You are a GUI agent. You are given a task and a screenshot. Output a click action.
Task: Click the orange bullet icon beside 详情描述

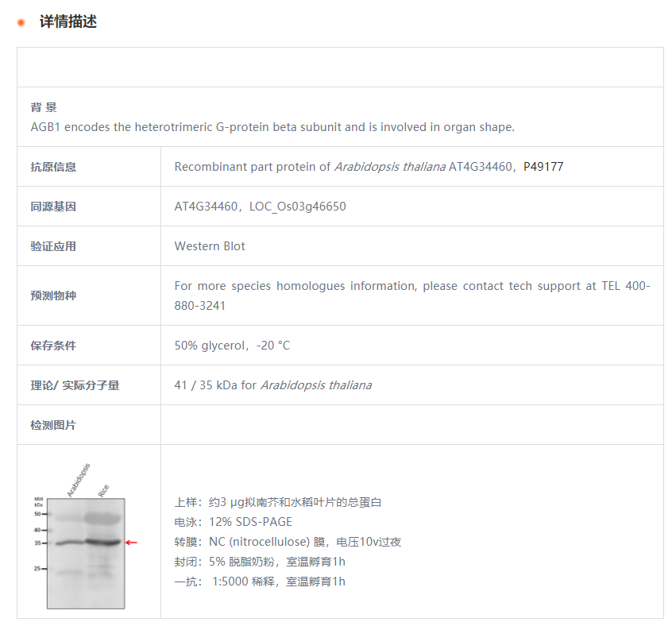(x=21, y=22)
